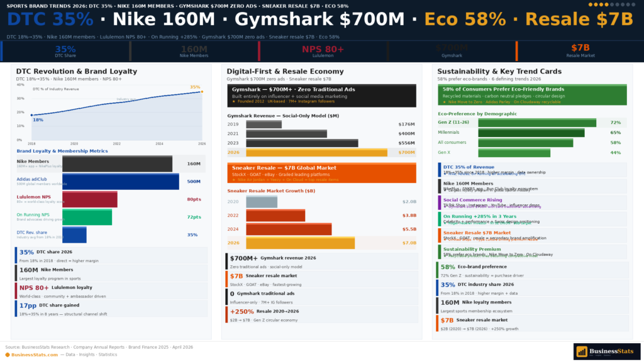Click the orange 35% endpoint on DTC chart
Screen dimensions: 644x362
tap(202, 92)
